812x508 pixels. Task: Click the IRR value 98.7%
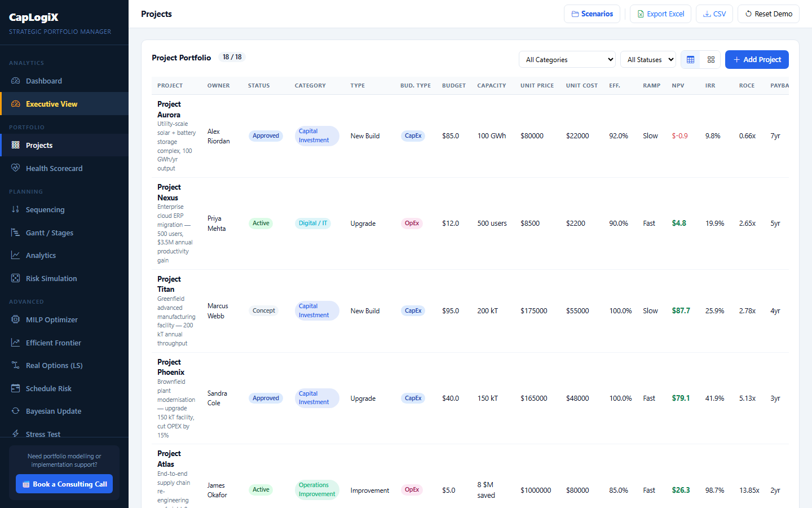tap(714, 491)
